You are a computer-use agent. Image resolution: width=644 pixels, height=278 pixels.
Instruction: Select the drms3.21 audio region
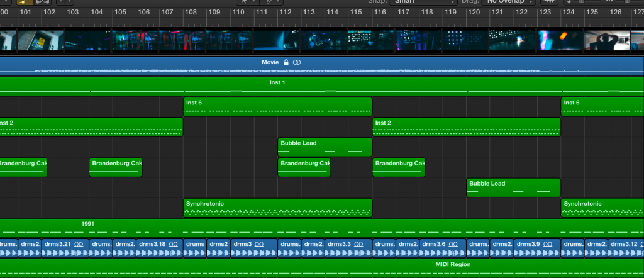tap(65, 248)
